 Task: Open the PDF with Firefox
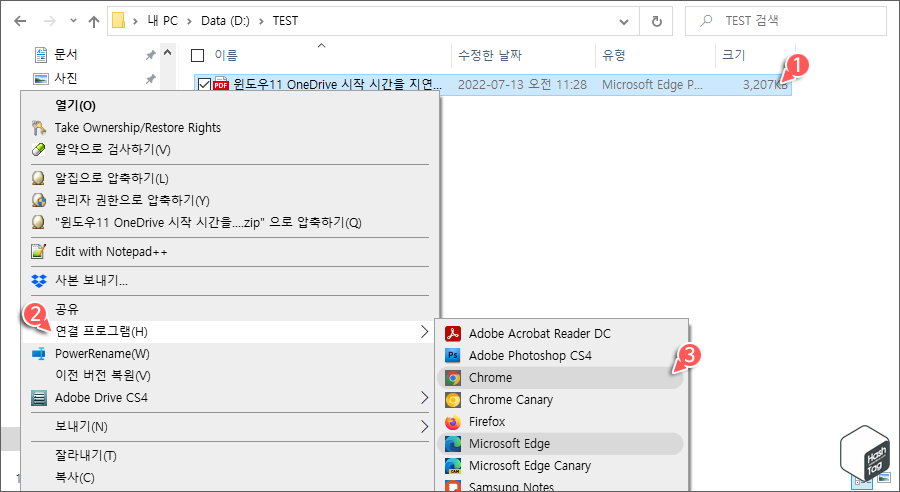pos(561,421)
